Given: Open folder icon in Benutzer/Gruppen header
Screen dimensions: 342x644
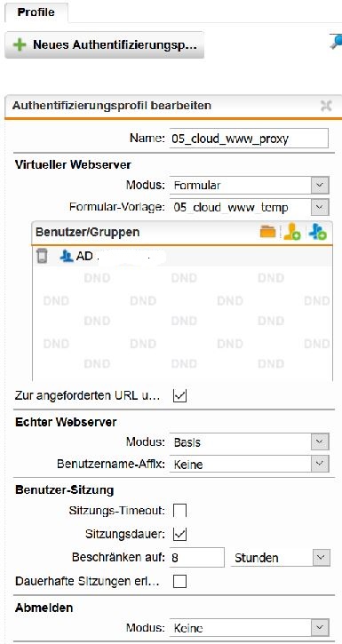Looking at the screenshot, I should click(267, 232).
